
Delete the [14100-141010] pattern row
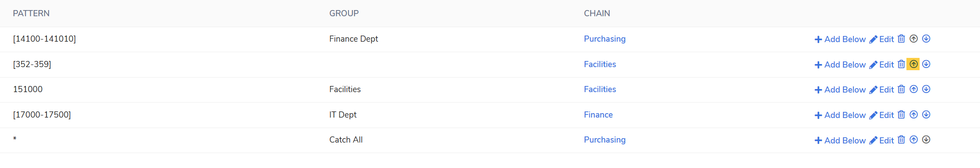tap(901, 39)
